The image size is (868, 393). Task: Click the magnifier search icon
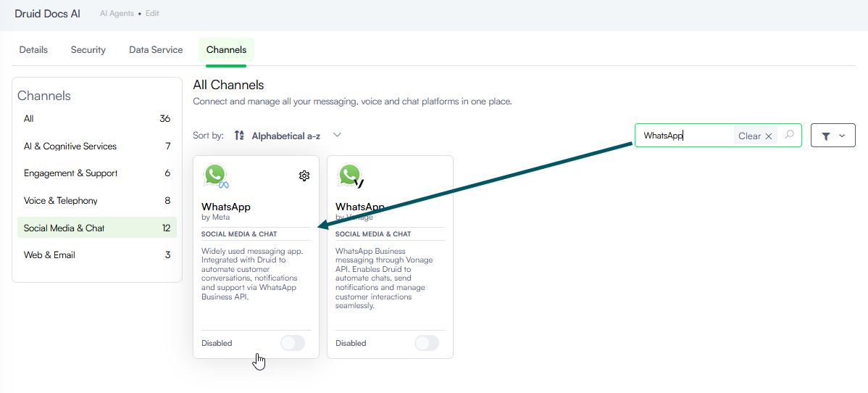click(x=790, y=135)
